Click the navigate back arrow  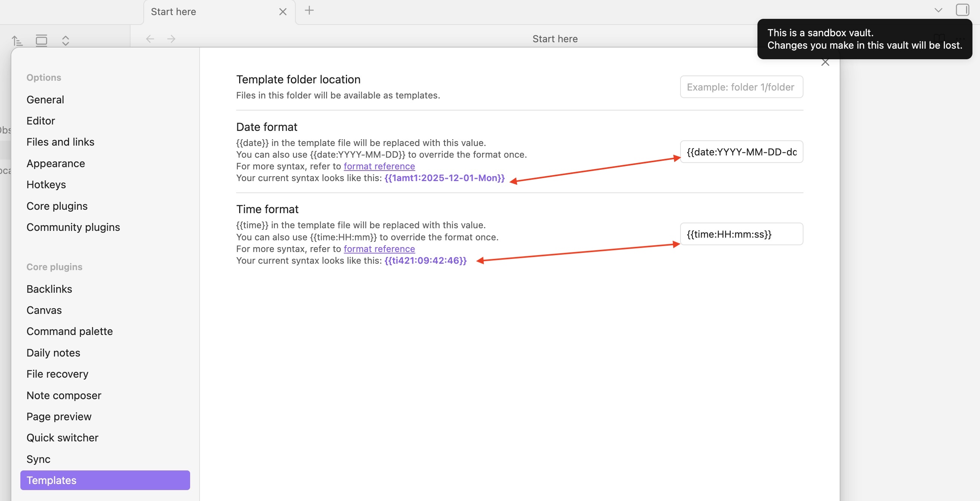point(150,39)
